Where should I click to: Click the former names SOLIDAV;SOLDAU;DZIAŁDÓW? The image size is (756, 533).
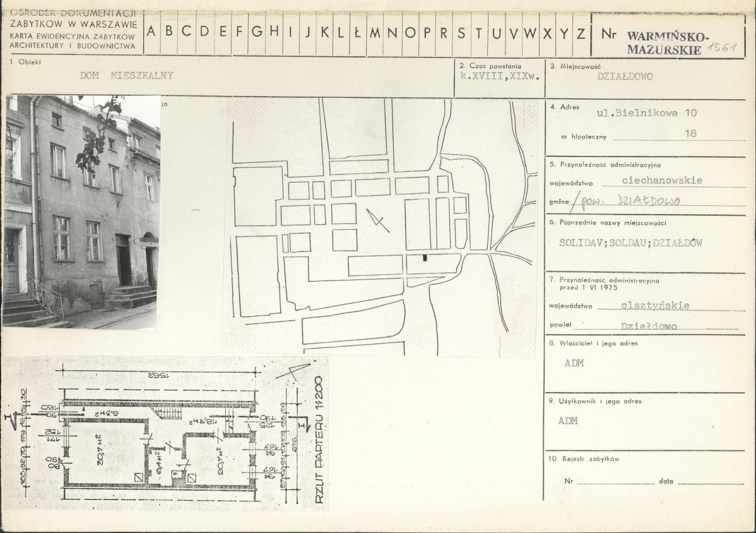tap(630, 243)
